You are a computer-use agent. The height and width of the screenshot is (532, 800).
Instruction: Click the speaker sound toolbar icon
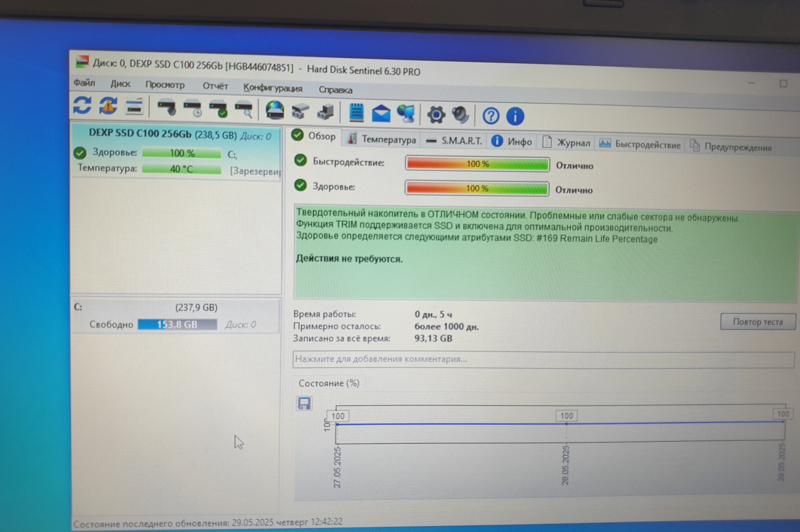461,115
